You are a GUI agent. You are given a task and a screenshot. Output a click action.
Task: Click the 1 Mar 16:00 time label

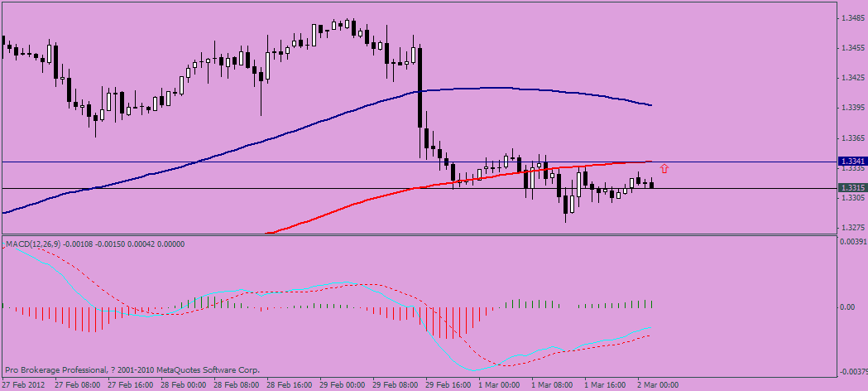[607, 384]
